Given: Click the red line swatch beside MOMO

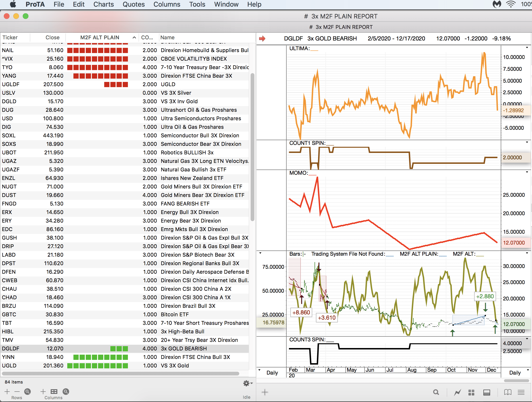Looking at the screenshot, I should click(313, 175).
